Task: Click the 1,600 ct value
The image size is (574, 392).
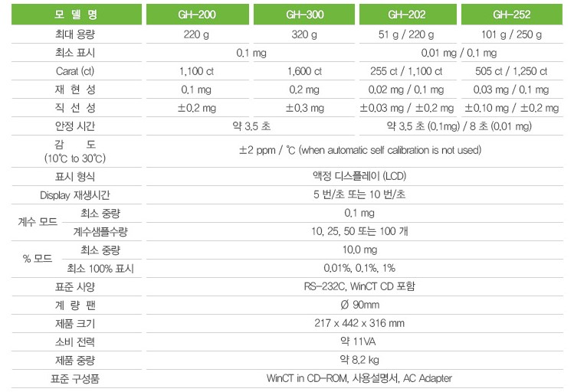Action: [304, 71]
